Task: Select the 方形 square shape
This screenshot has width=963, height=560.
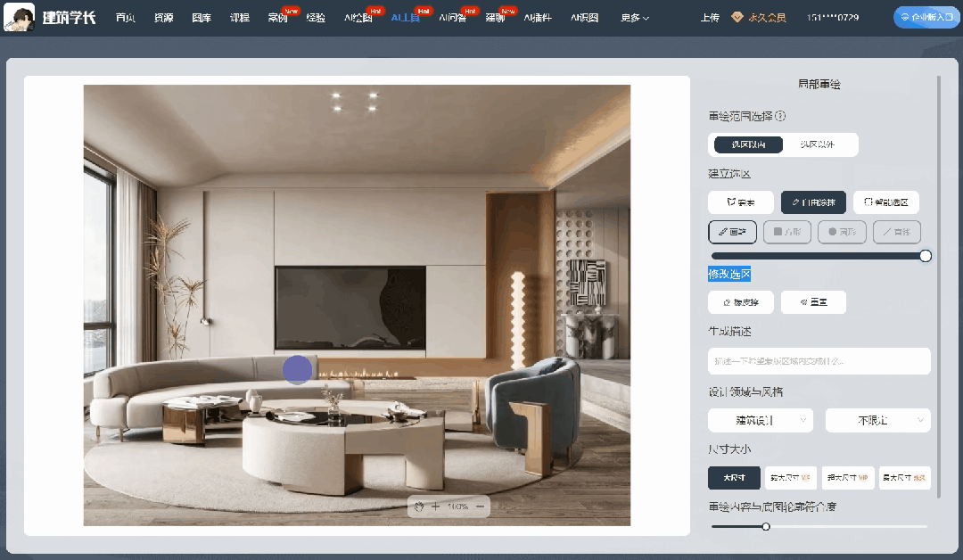Action: tap(787, 232)
